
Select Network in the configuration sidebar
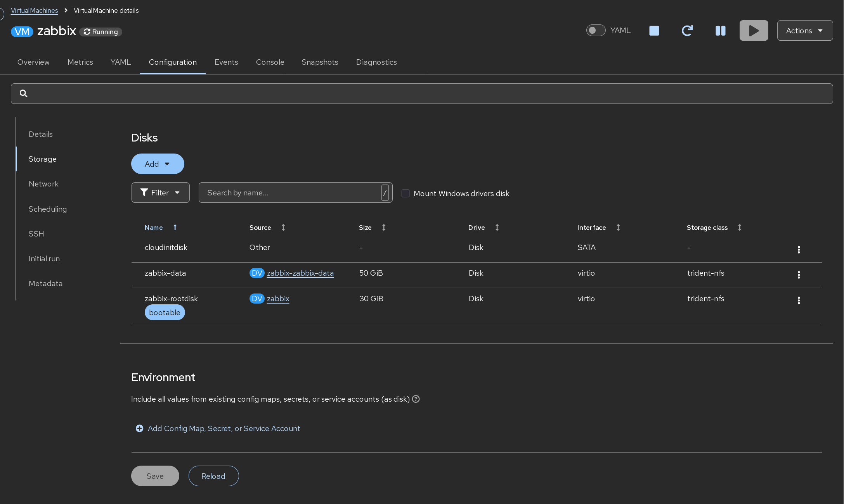43,184
